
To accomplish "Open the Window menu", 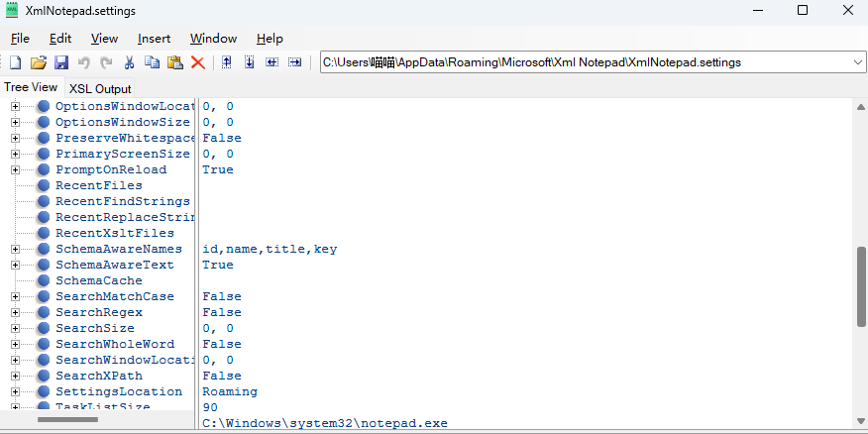I will click(x=213, y=39).
